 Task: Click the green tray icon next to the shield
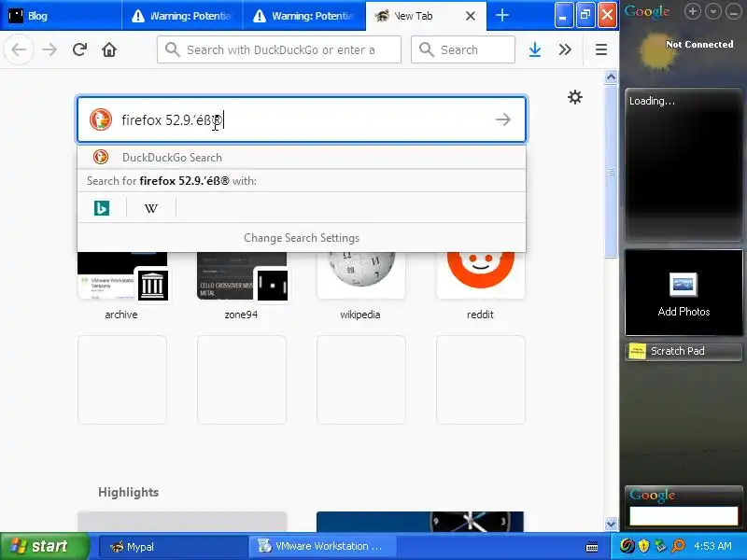tap(660, 546)
